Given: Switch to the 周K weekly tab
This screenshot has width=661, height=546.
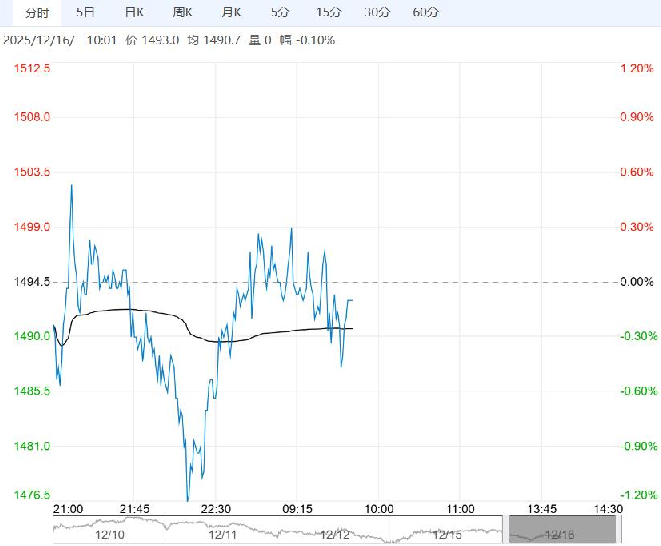Looking at the screenshot, I should coord(182,13).
